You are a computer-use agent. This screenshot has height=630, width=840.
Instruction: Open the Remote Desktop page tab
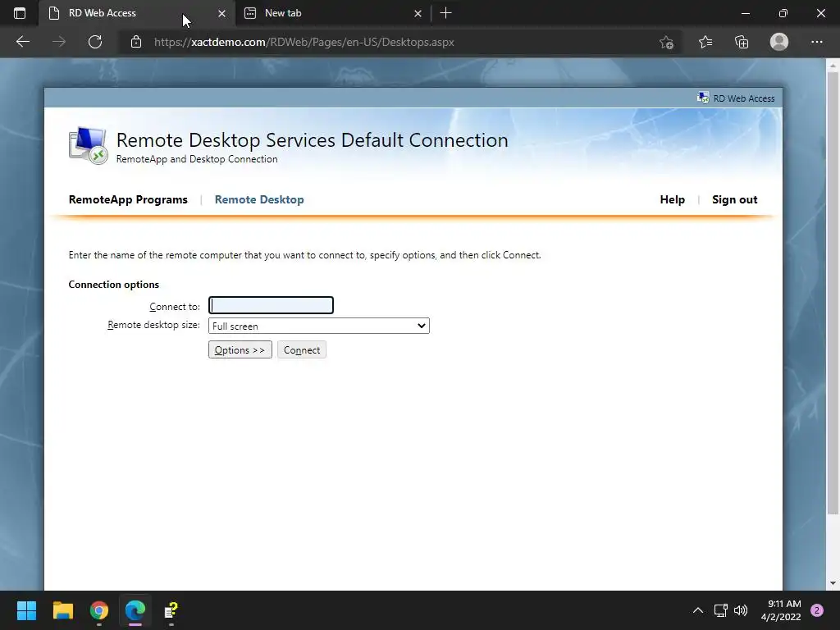[x=259, y=200]
